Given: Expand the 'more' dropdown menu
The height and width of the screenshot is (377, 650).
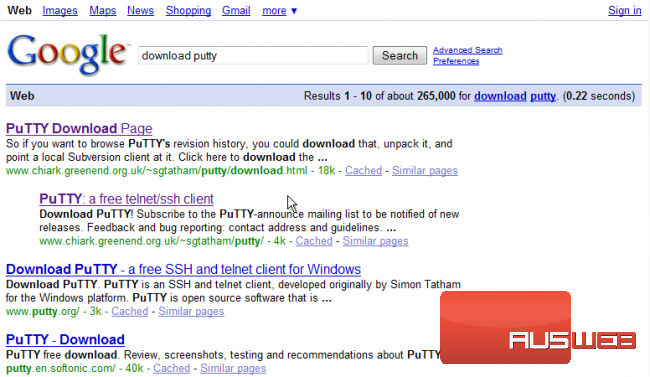Looking at the screenshot, I should click(280, 10).
